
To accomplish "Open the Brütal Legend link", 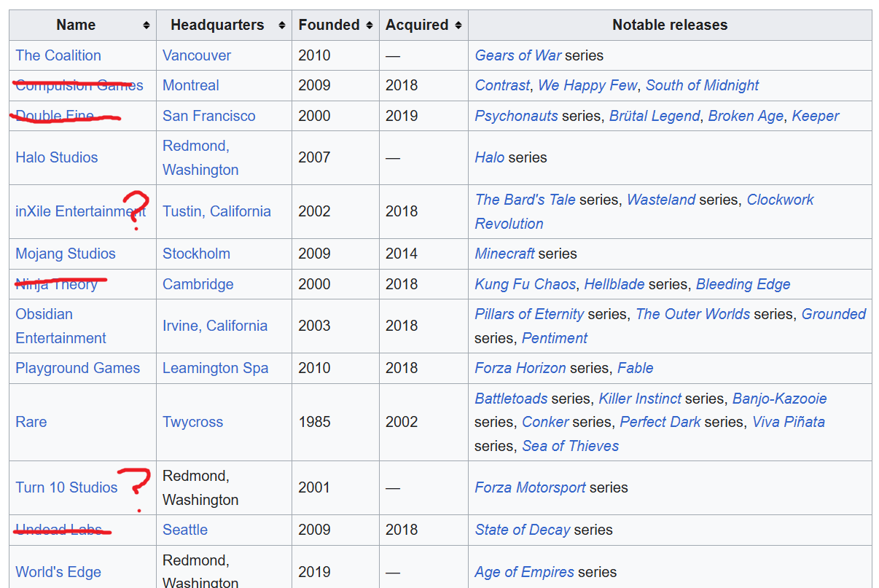I will (x=655, y=116).
